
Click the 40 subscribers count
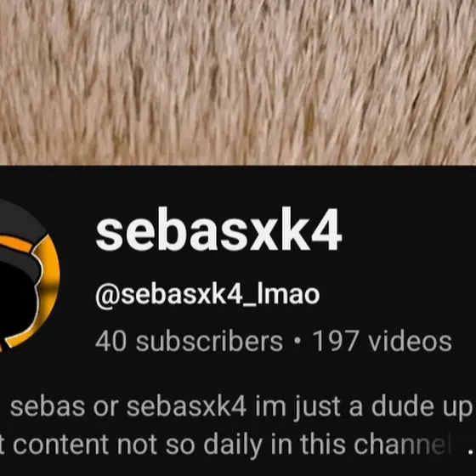coord(189,341)
